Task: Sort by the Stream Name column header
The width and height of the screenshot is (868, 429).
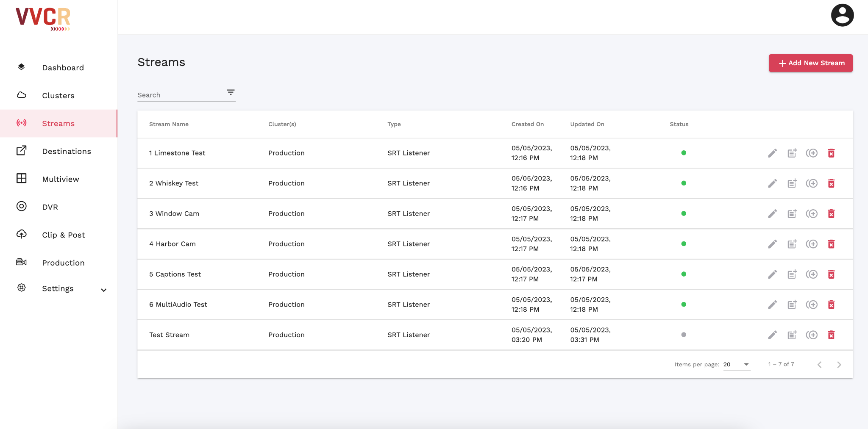Action: [169, 124]
